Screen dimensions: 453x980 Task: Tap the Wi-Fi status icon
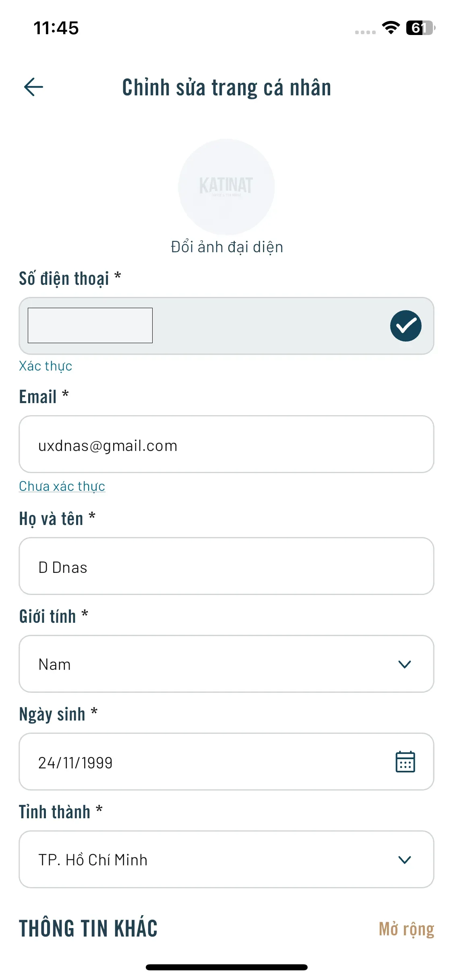pyautogui.click(x=391, y=28)
